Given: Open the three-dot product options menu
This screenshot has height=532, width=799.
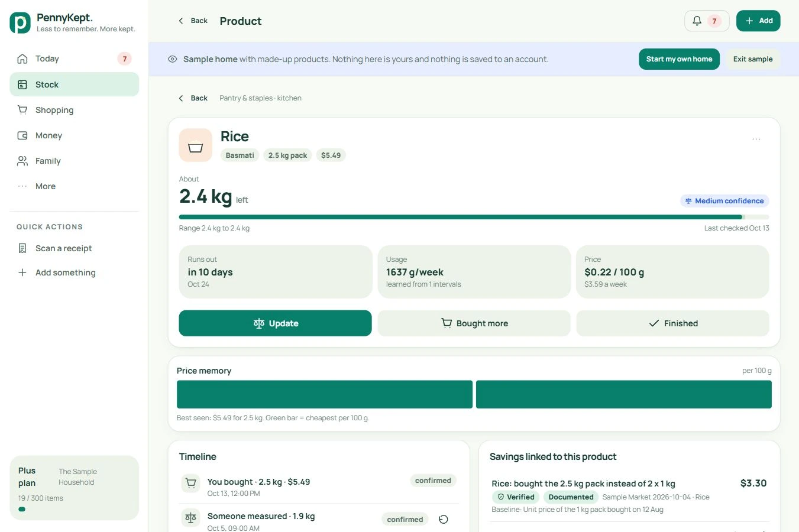Looking at the screenshot, I should [756, 139].
